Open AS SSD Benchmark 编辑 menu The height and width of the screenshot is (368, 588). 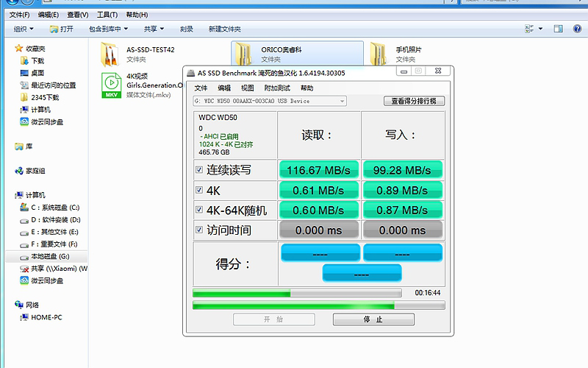pyautogui.click(x=224, y=88)
